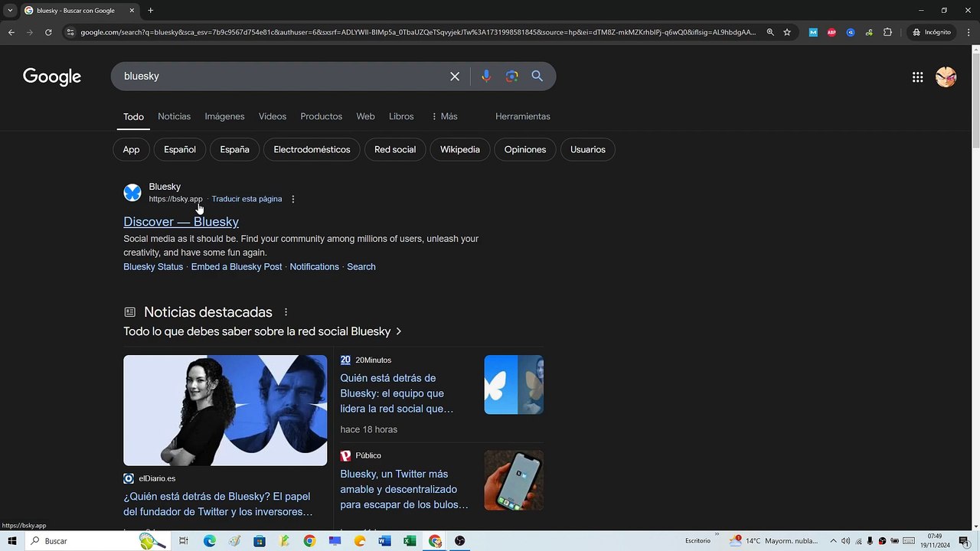Submit search with the magnifier icon
980x551 pixels.
537,77
